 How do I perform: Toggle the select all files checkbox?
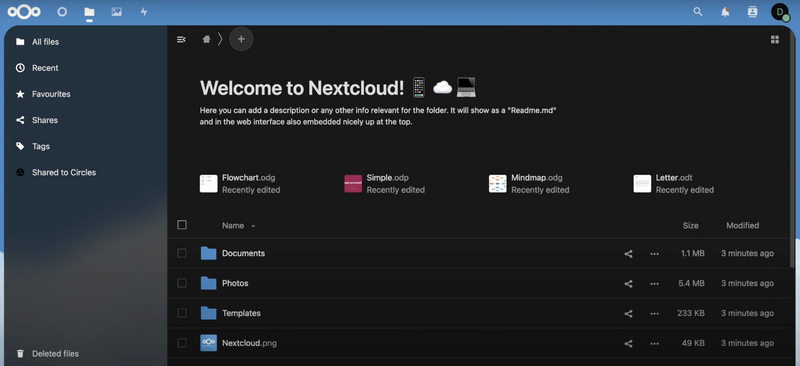tap(182, 225)
